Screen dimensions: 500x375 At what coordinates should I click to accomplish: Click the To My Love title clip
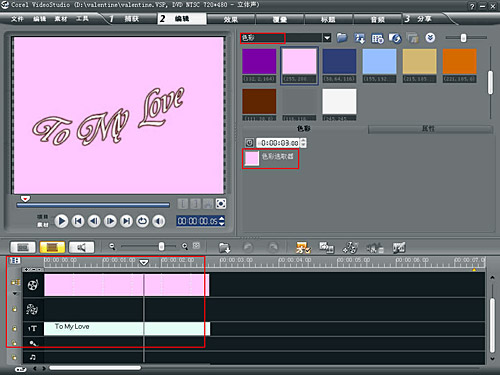(127, 328)
